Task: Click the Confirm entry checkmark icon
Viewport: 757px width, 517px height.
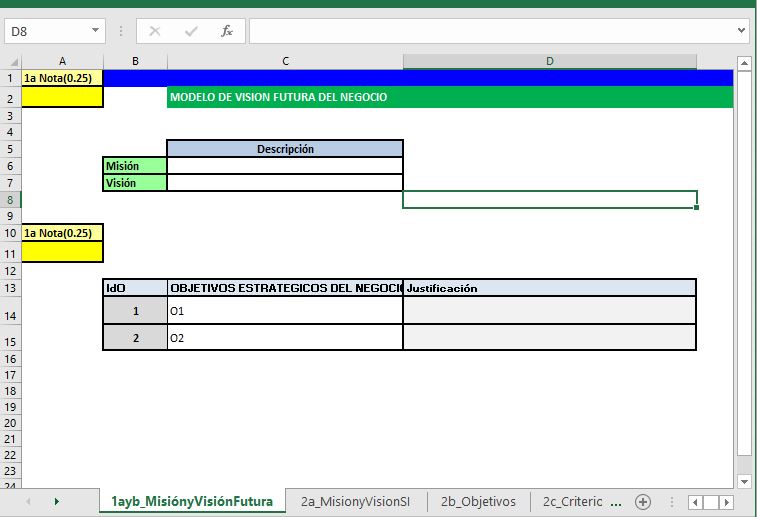Action: click(191, 31)
